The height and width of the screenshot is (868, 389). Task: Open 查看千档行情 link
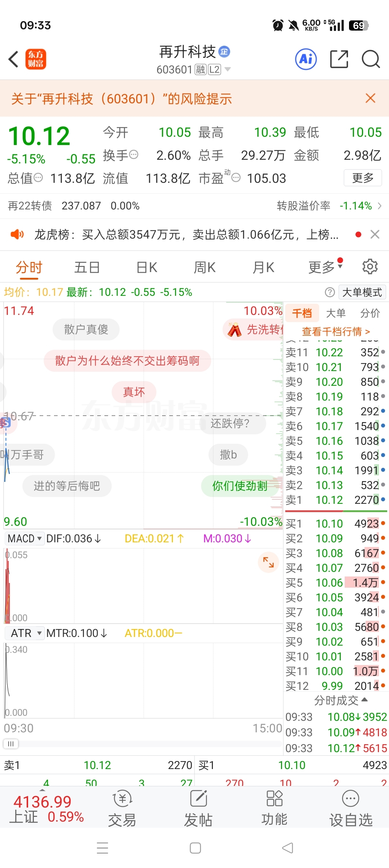pyautogui.click(x=336, y=331)
